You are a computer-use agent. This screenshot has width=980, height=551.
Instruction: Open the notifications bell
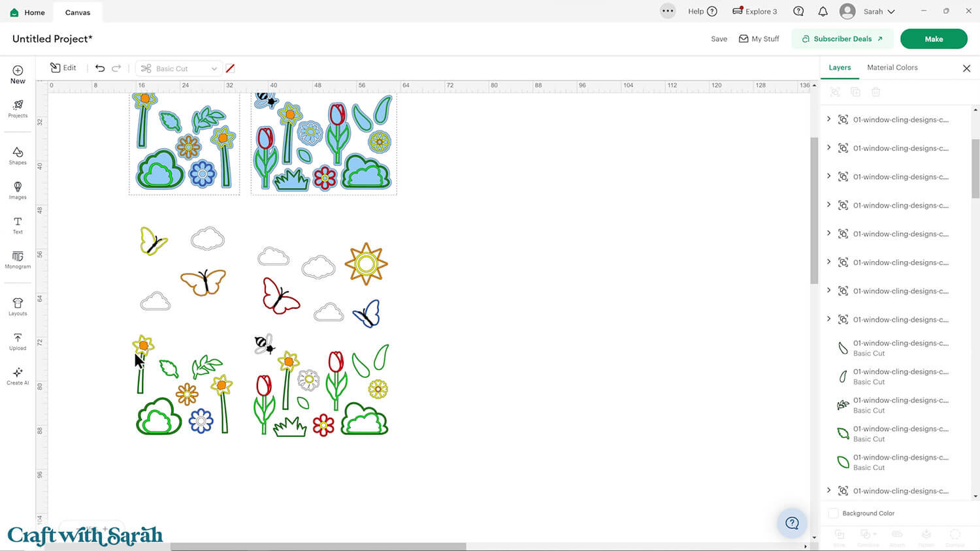(823, 11)
